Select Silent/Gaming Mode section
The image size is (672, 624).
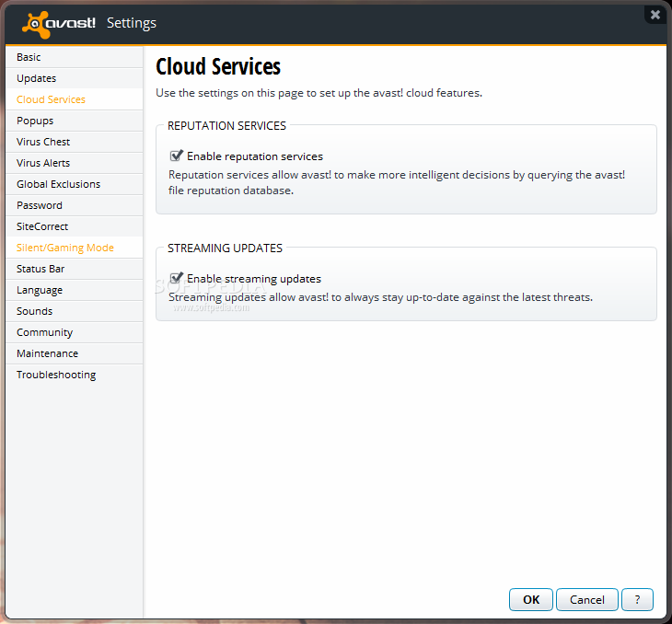coord(75,248)
